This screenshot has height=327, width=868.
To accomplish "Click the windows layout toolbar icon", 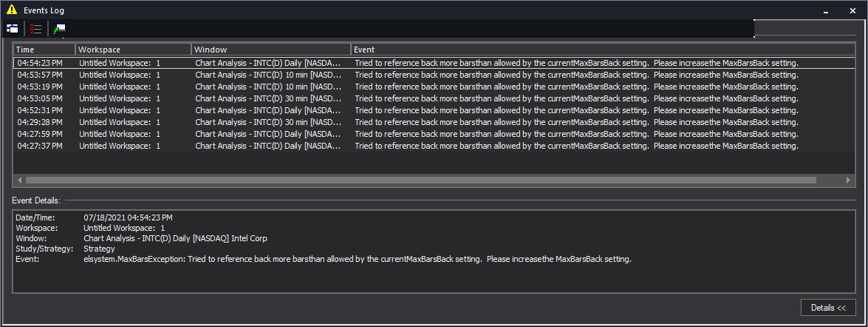I will coord(12,28).
